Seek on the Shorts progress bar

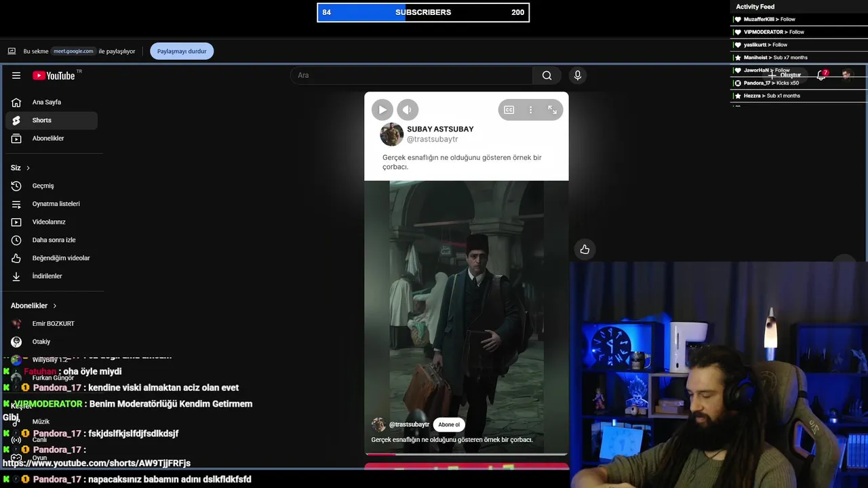[467, 454]
